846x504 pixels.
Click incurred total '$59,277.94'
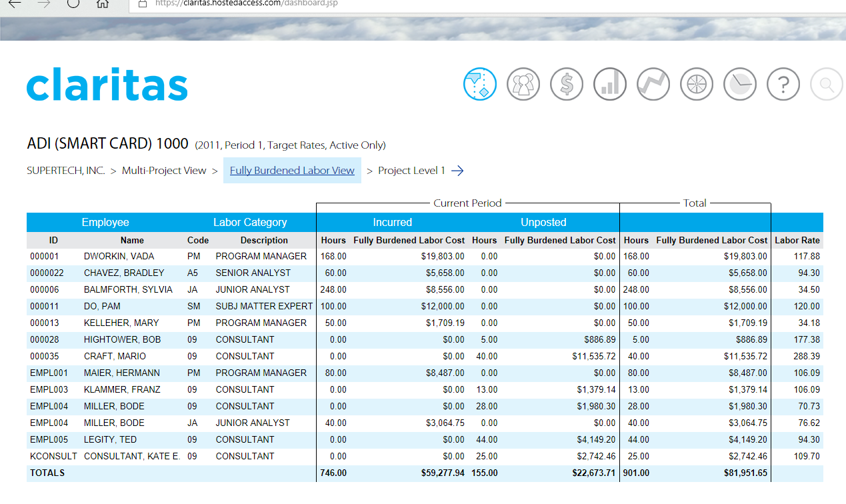443,473
